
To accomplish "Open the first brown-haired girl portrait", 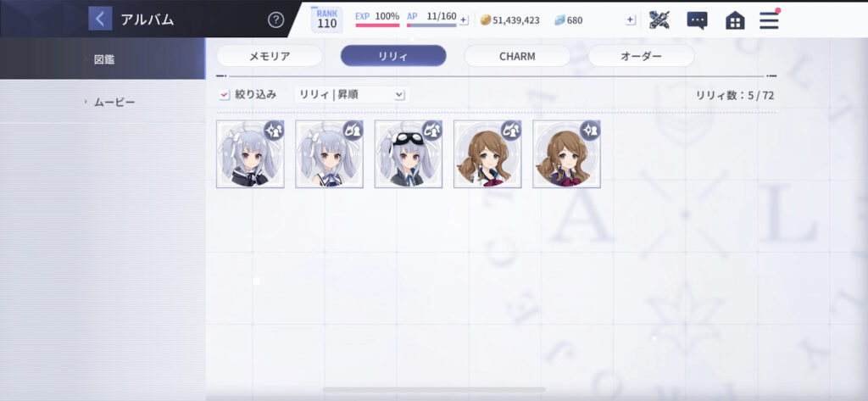I will click(x=487, y=154).
